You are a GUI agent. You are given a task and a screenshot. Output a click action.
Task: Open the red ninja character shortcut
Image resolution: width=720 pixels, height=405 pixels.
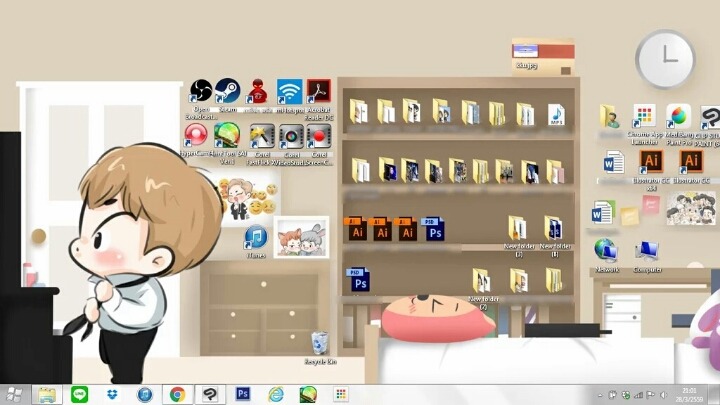coord(258,91)
